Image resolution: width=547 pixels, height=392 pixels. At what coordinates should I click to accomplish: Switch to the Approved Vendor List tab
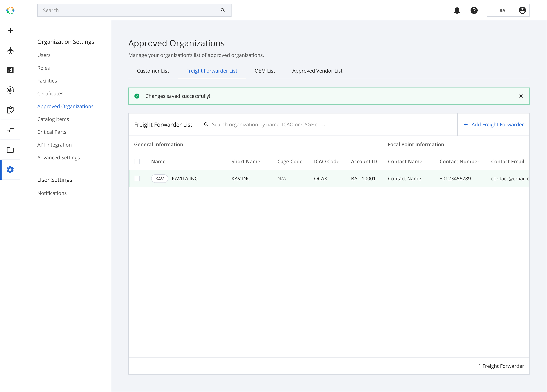317,71
